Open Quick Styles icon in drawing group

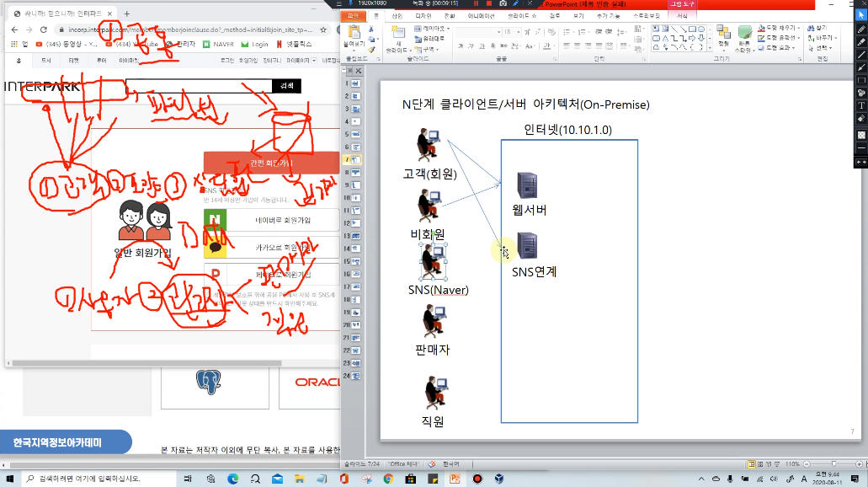click(x=744, y=33)
